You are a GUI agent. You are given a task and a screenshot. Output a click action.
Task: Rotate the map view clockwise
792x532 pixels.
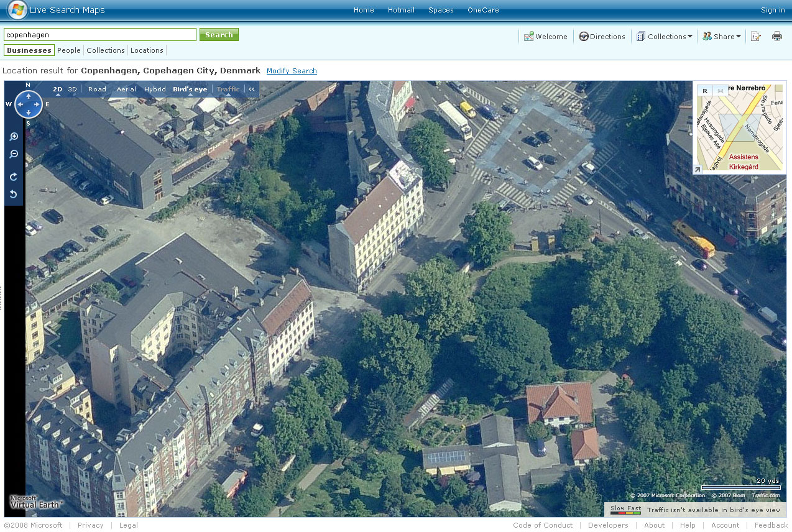(14, 177)
